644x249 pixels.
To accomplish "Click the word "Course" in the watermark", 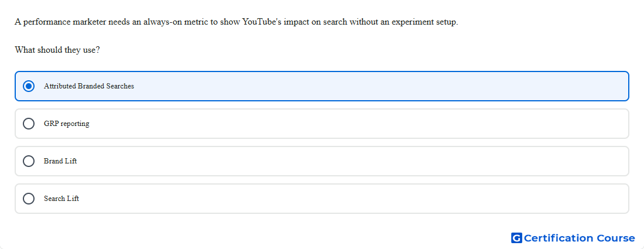I will [x=616, y=238].
